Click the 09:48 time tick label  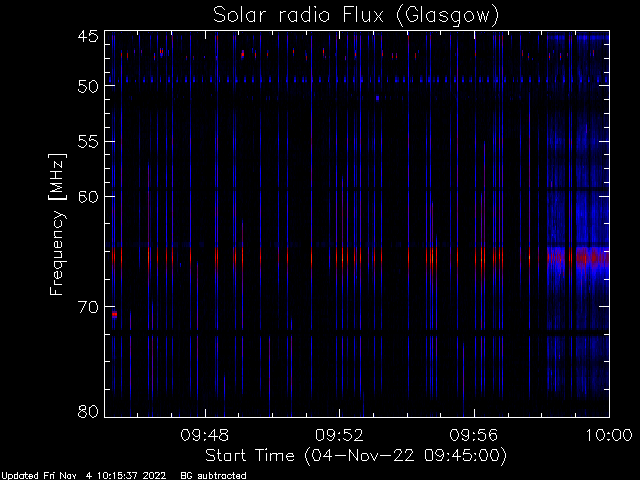204,435
